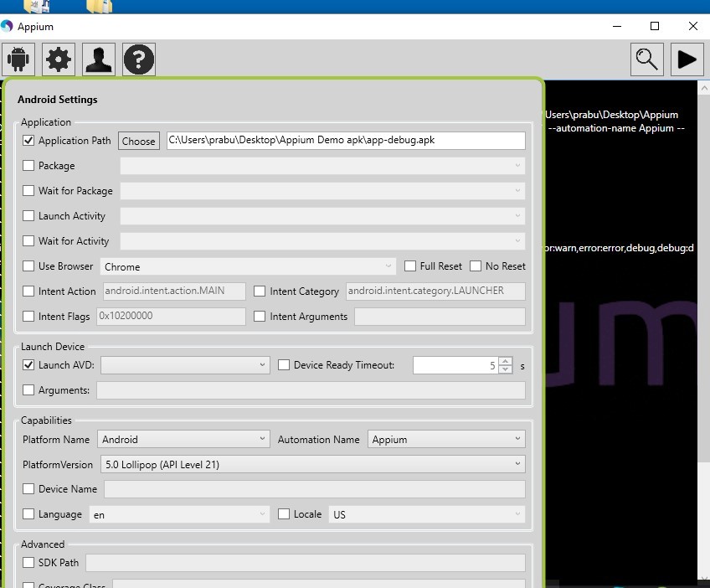Open the Platform Name Android dropdown
Image resolution: width=710 pixels, height=588 pixels.
point(183,439)
